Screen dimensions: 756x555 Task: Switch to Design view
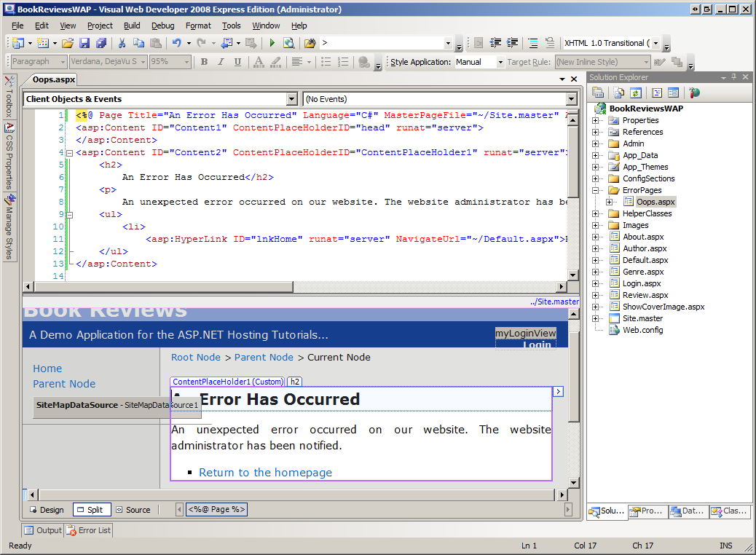pyautogui.click(x=46, y=510)
